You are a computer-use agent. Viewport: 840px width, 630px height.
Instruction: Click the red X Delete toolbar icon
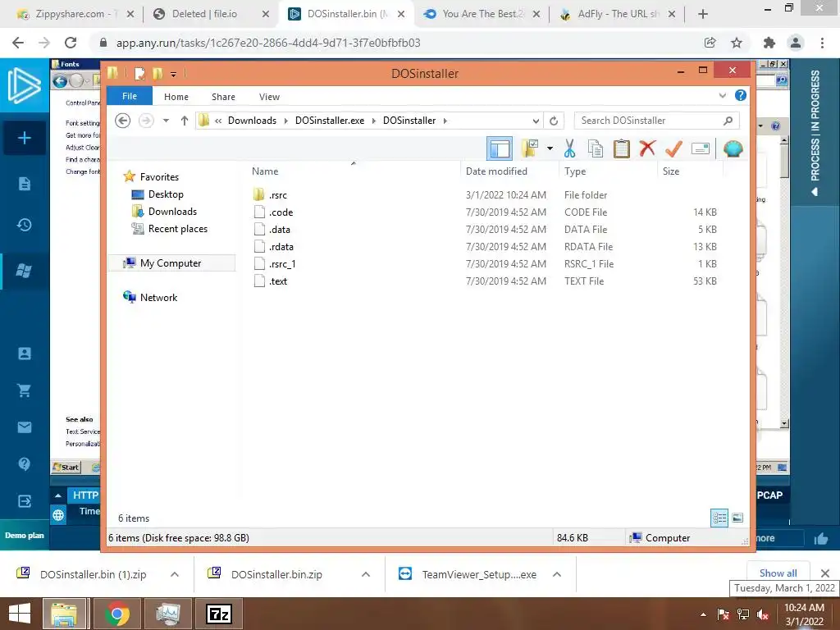(x=647, y=148)
